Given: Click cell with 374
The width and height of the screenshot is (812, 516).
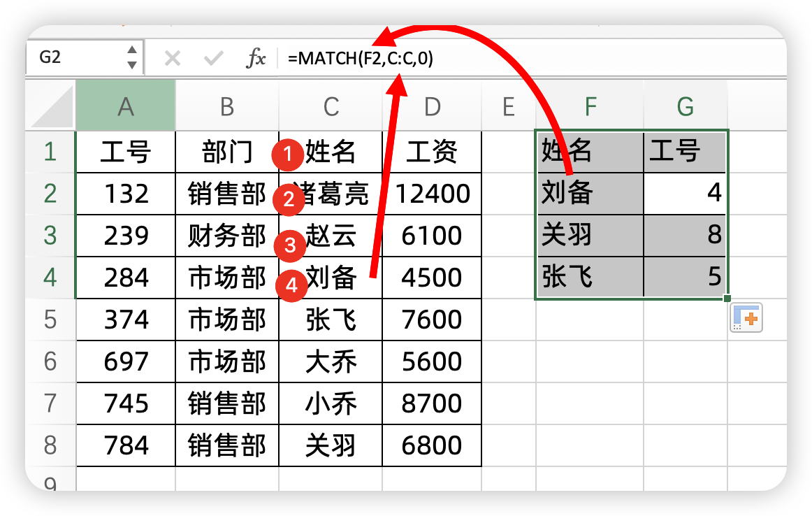Looking at the screenshot, I should coord(126,320).
